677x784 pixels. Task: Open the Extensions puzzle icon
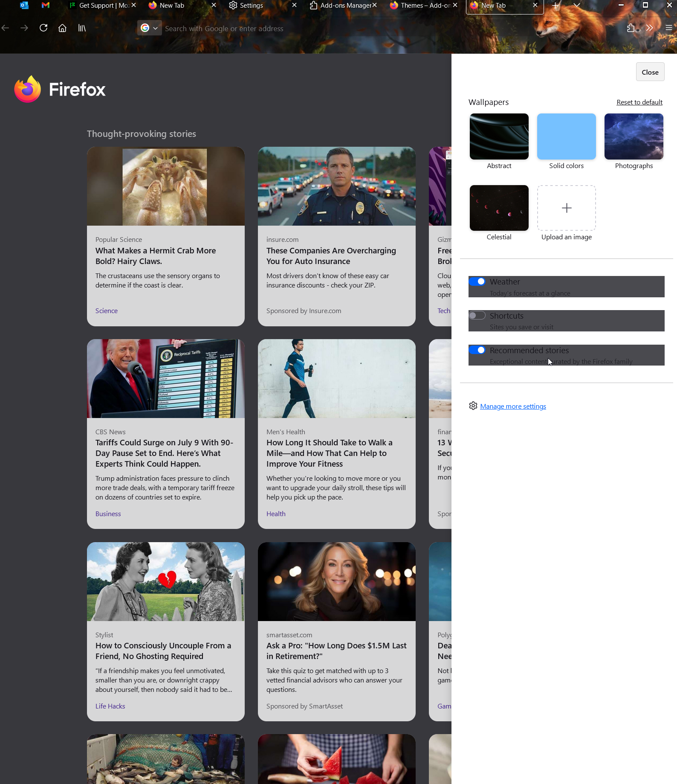(631, 28)
